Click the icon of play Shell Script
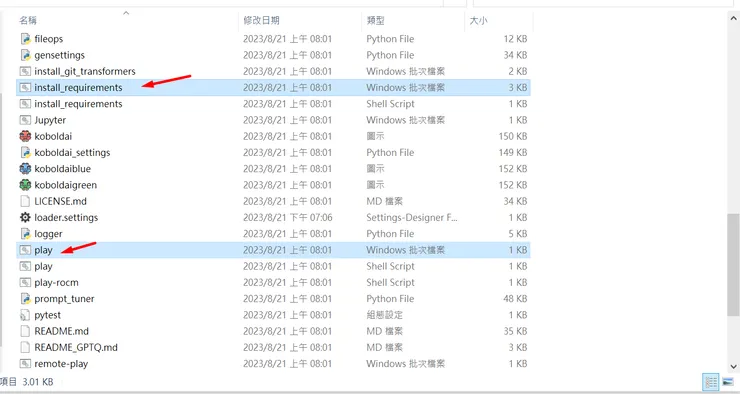This screenshot has height=394, width=740. coord(25,266)
